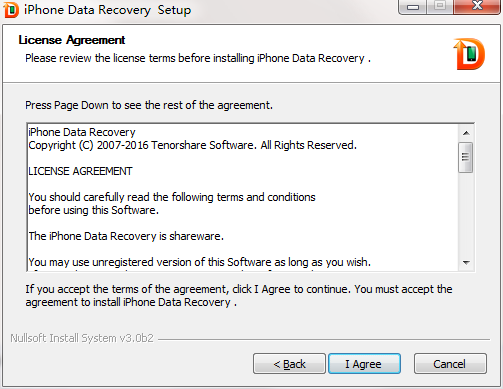The width and height of the screenshot is (503, 389).
Task: Minimize the setup window
Action: [x=413, y=7]
